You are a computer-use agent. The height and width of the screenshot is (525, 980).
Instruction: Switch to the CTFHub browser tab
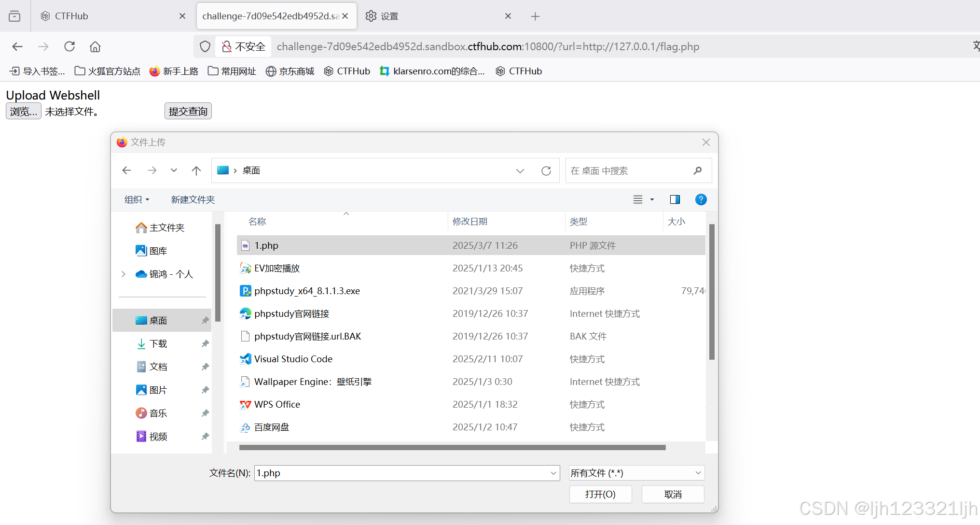tap(71, 16)
